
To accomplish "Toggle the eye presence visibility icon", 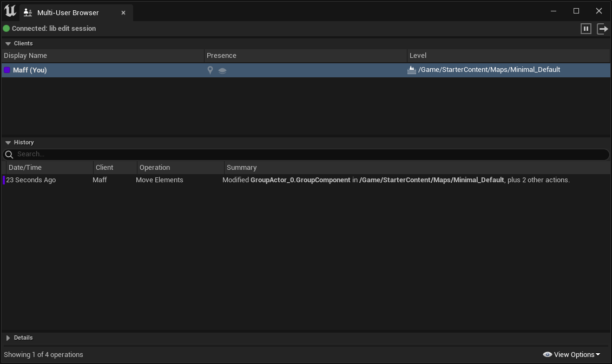I will (222, 69).
